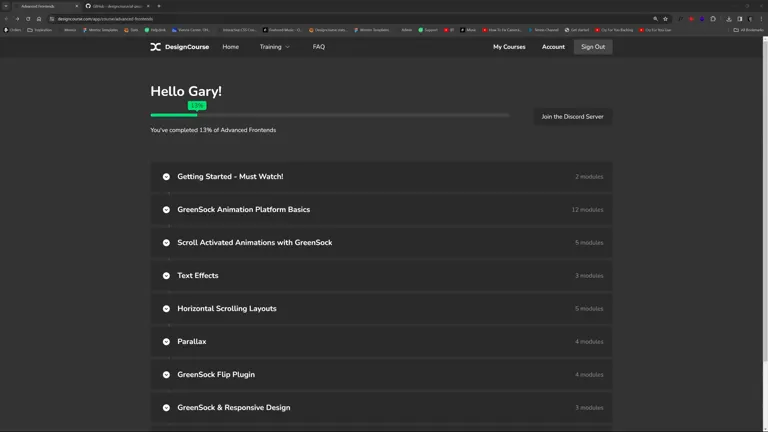Open the Music bookmark
The image size is (768, 432).
(468, 30)
